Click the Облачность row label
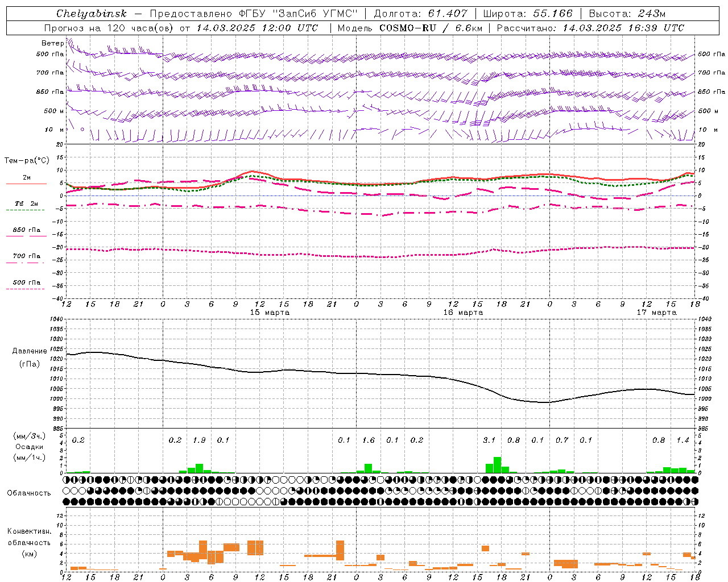The image size is (728, 582). click(x=29, y=493)
